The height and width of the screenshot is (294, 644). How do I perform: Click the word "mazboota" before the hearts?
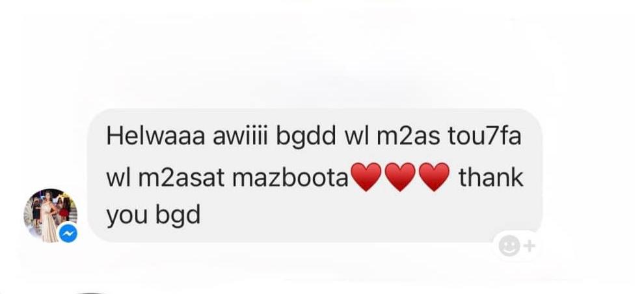click(x=290, y=178)
